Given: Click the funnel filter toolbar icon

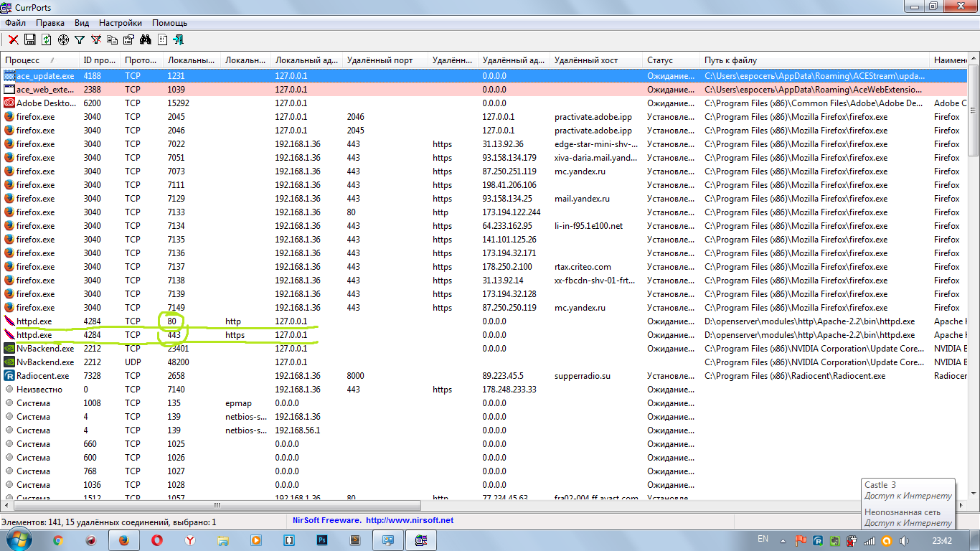Looking at the screenshot, I should tap(80, 39).
